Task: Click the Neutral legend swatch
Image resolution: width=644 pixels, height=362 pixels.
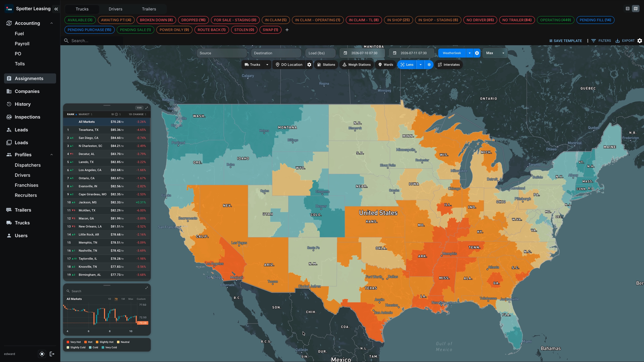Action: click(118, 342)
